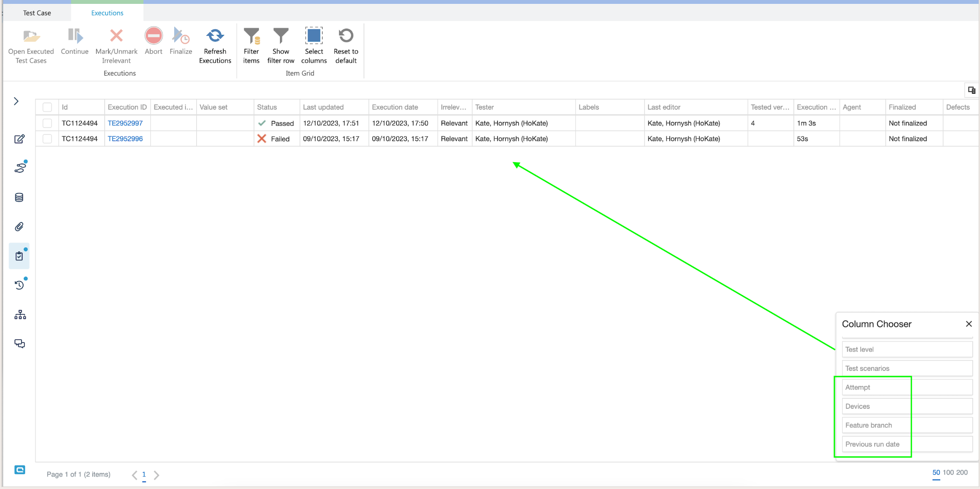This screenshot has width=980, height=489.
Task: Go to previous page using left chevron
Action: tap(134, 475)
